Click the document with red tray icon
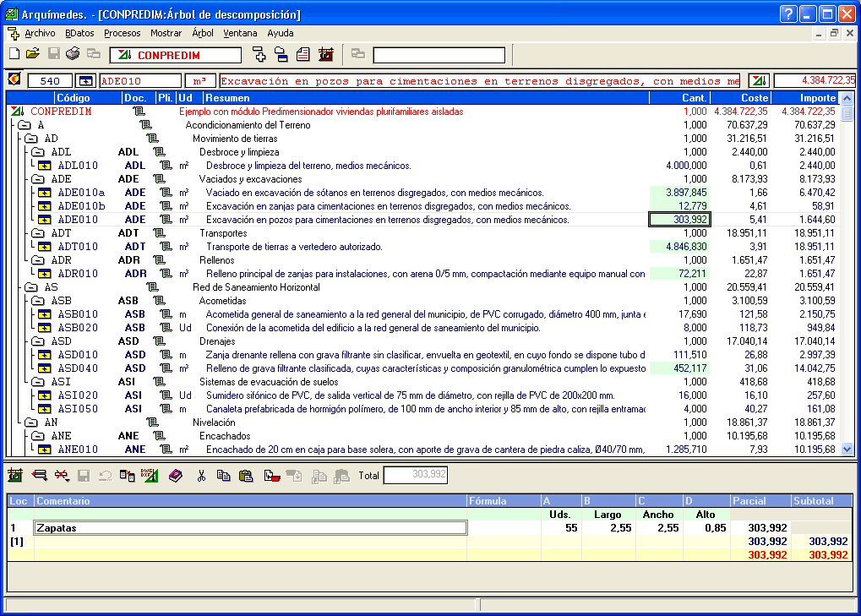 click(x=272, y=475)
